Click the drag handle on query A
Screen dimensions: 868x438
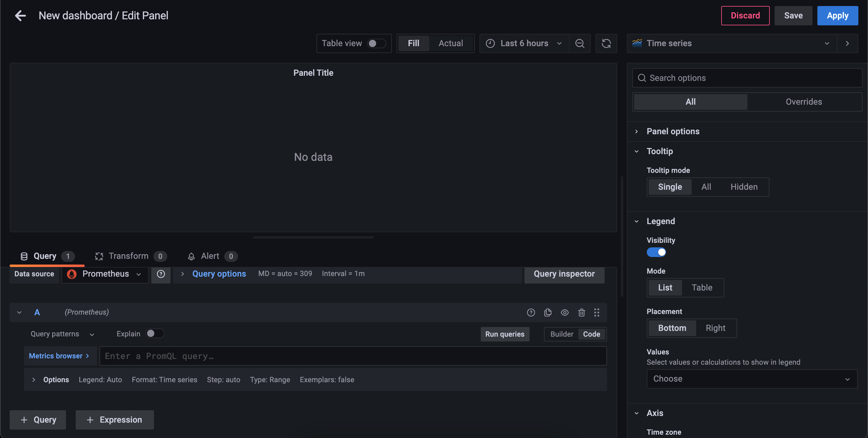pyautogui.click(x=597, y=312)
